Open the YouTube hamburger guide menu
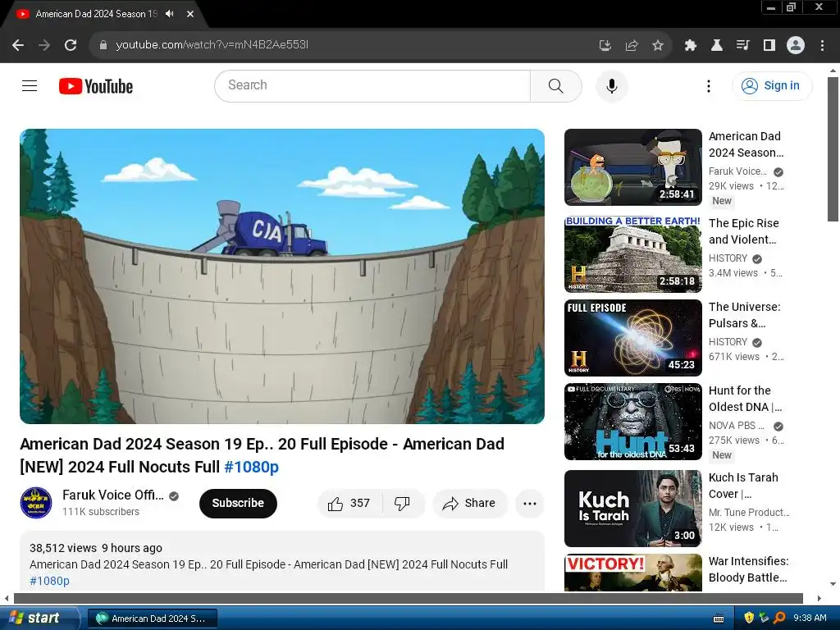The image size is (840, 630). pyautogui.click(x=30, y=85)
